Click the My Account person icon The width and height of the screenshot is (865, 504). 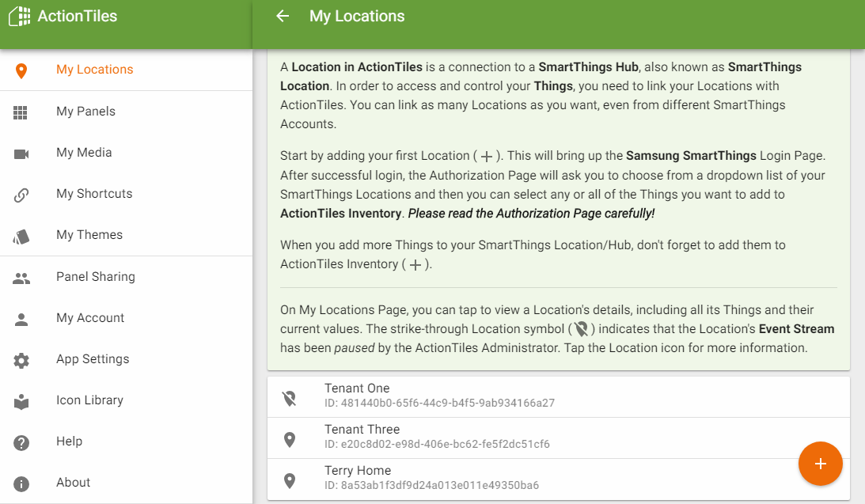(21, 320)
